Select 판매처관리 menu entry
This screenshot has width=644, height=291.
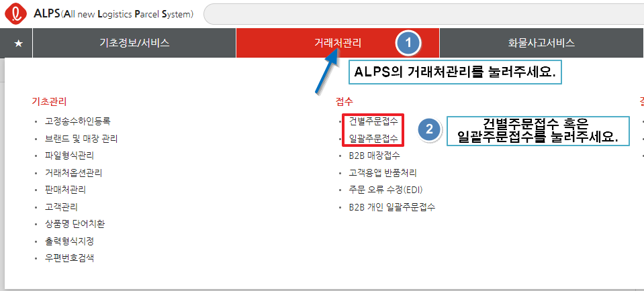point(65,190)
